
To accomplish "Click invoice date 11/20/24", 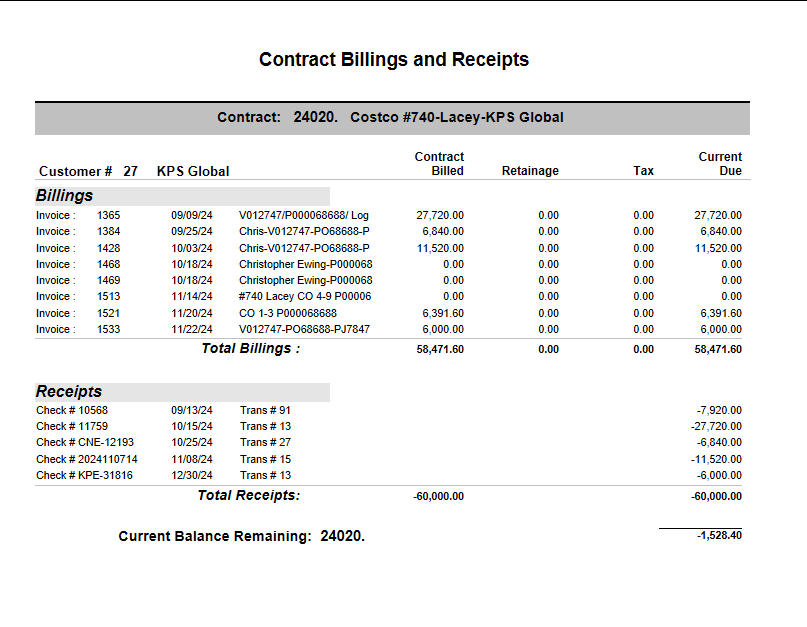I will (x=191, y=313).
